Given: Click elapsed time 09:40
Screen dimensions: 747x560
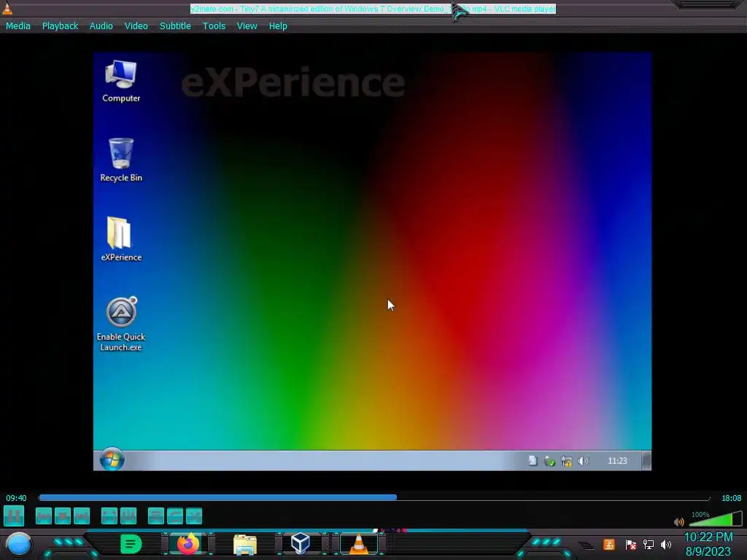Looking at the screenshot, I should pyautogui.click(x=16, y=498).
